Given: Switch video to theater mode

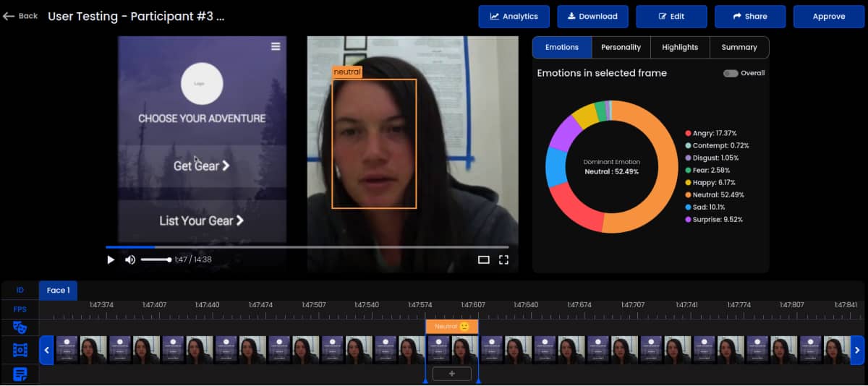Looking at the screenshot, I should 484,260.
